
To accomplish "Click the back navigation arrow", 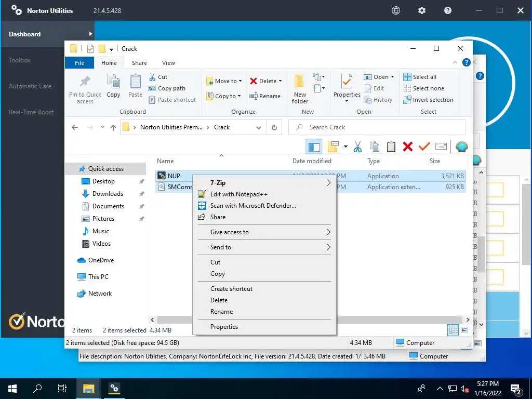I will click(75, 128).
